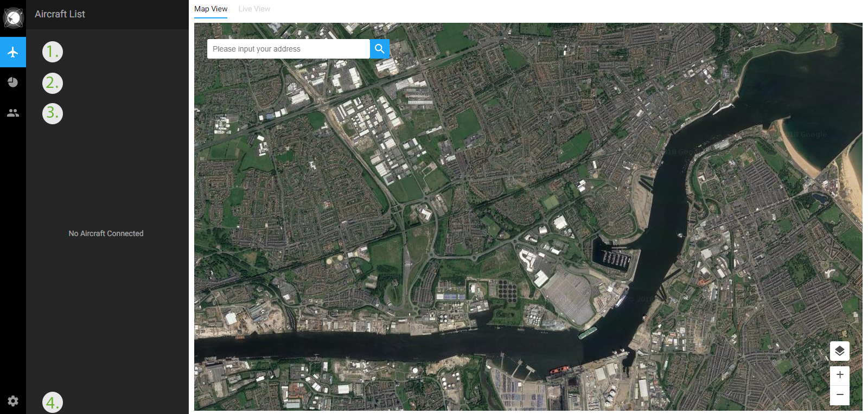Click the green number 3 marker
Image resolution: width=868 pixels, height=414 pixels.
(x=53, y=113)
